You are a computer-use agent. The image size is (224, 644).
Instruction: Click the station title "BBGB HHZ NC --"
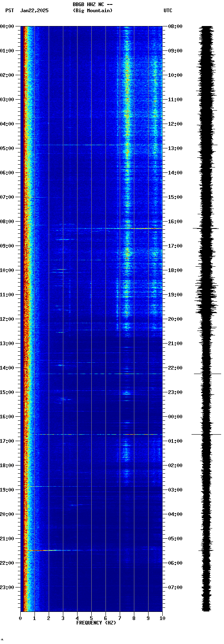[x=93, y=4]
